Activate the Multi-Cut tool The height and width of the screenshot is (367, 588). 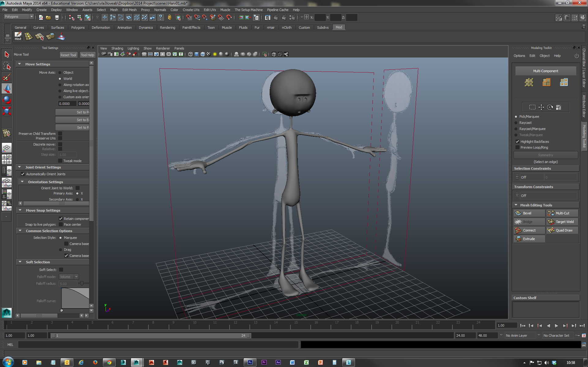coord(562,213)
